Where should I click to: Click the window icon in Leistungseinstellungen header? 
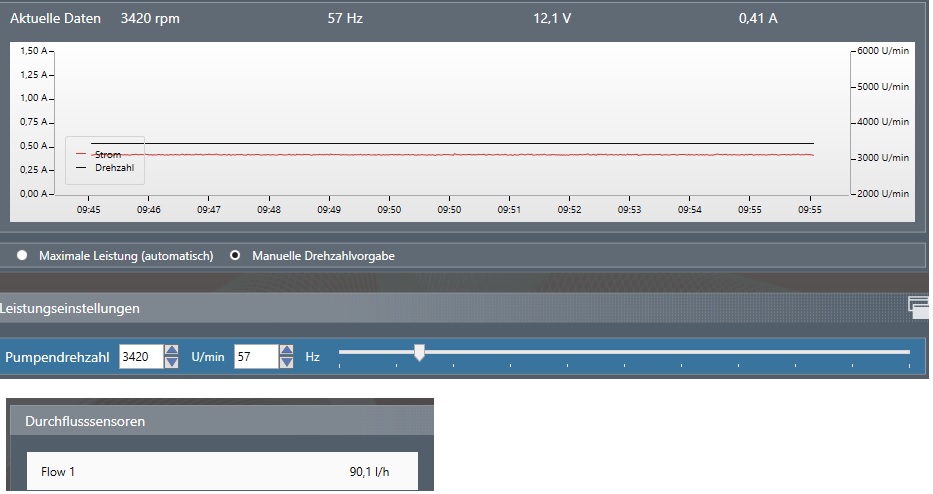(919, 307)
